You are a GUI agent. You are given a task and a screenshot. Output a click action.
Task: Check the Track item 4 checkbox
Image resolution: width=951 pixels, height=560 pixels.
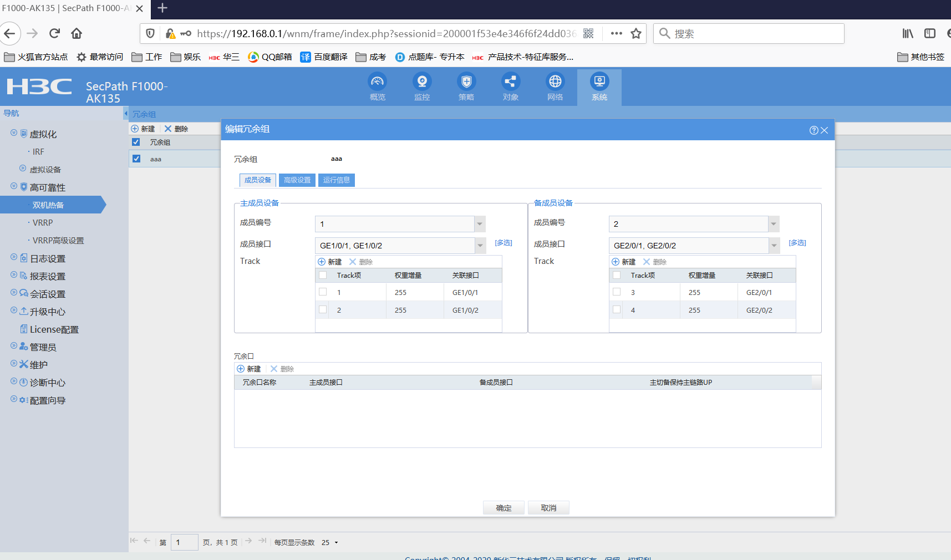pos(617,309)
